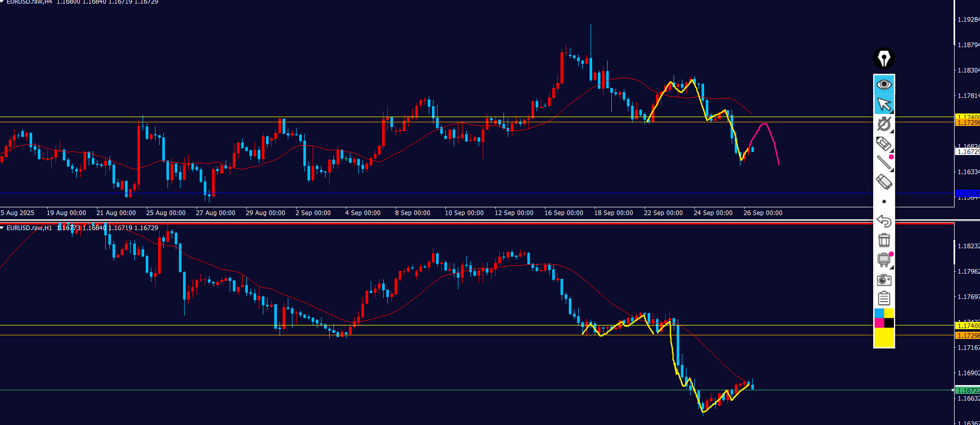Click the small dot brush size indicator

coord(884,202)
